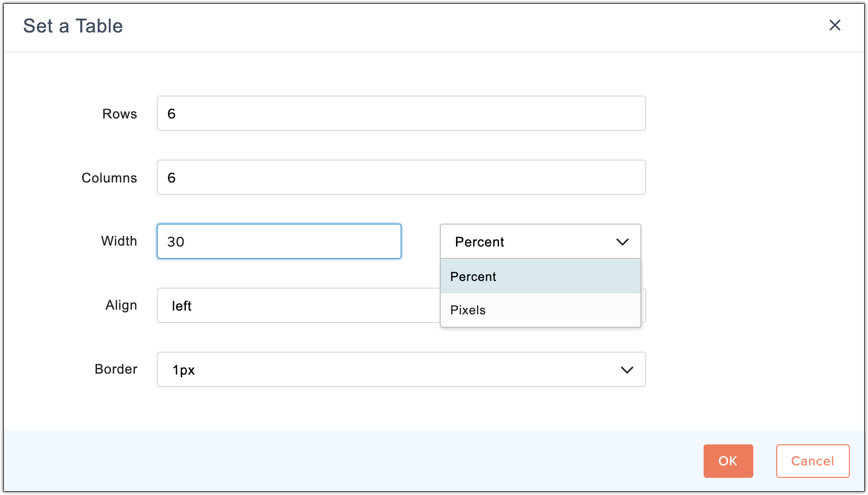
Task: Open the Border size dropdown chevron
Action: 628,369
